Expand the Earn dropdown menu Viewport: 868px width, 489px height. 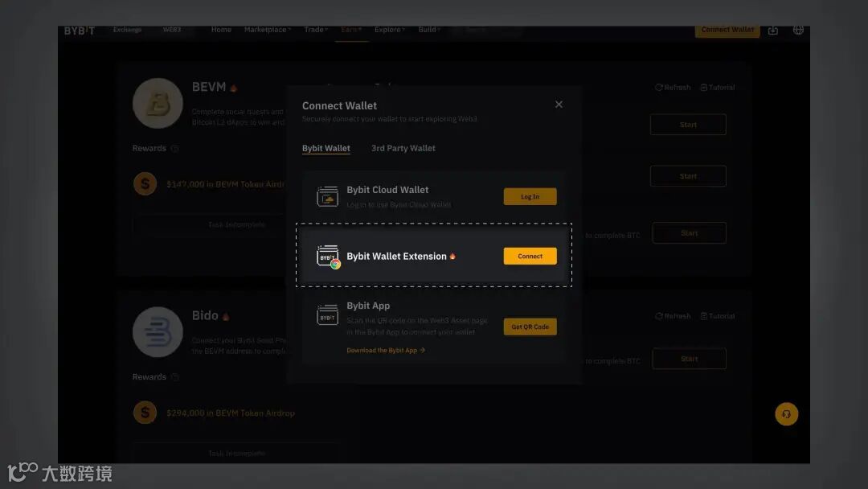tap(351, 30)
